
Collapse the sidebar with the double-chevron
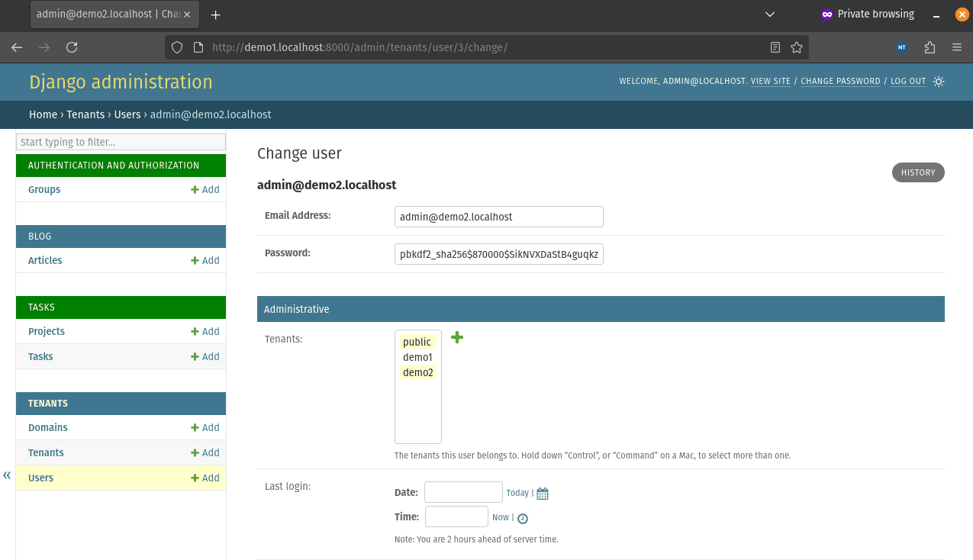7,475
